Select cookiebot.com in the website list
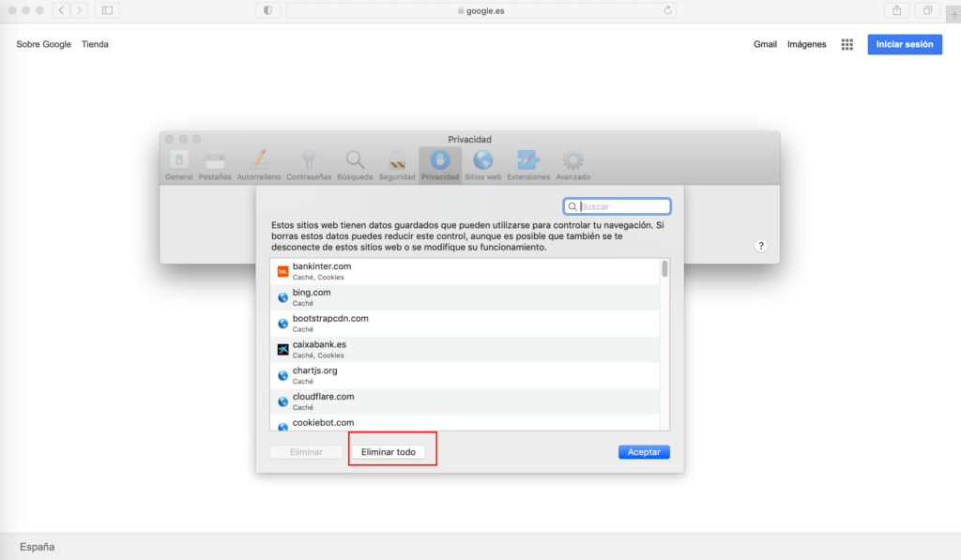 [x=465, y=423]
